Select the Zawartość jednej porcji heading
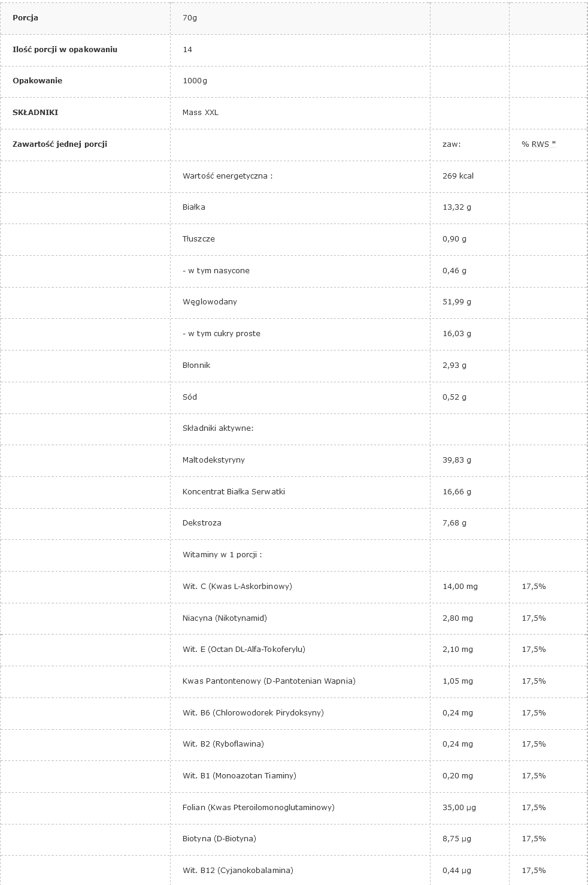This screenshot has height=885, width=588. [x=60, y=144]
